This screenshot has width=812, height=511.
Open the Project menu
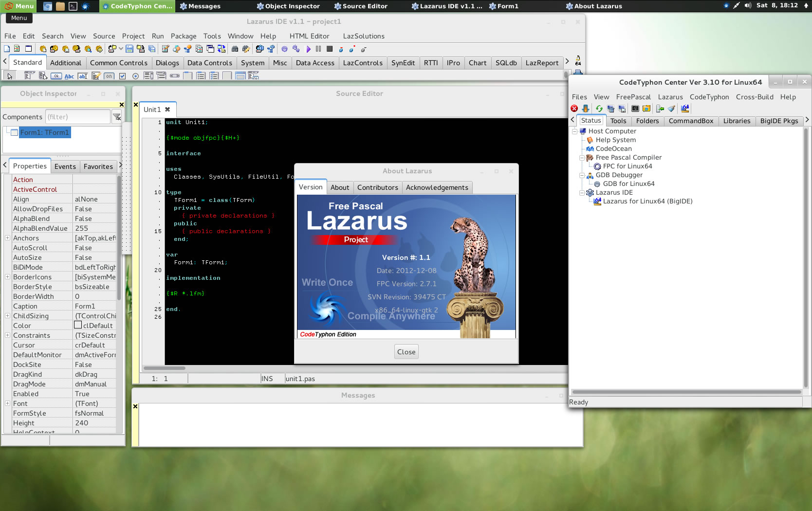coord(133,36)
